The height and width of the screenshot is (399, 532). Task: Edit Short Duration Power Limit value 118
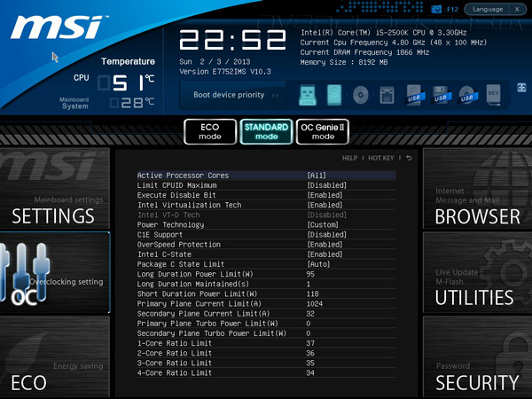(x=312, y=293)
